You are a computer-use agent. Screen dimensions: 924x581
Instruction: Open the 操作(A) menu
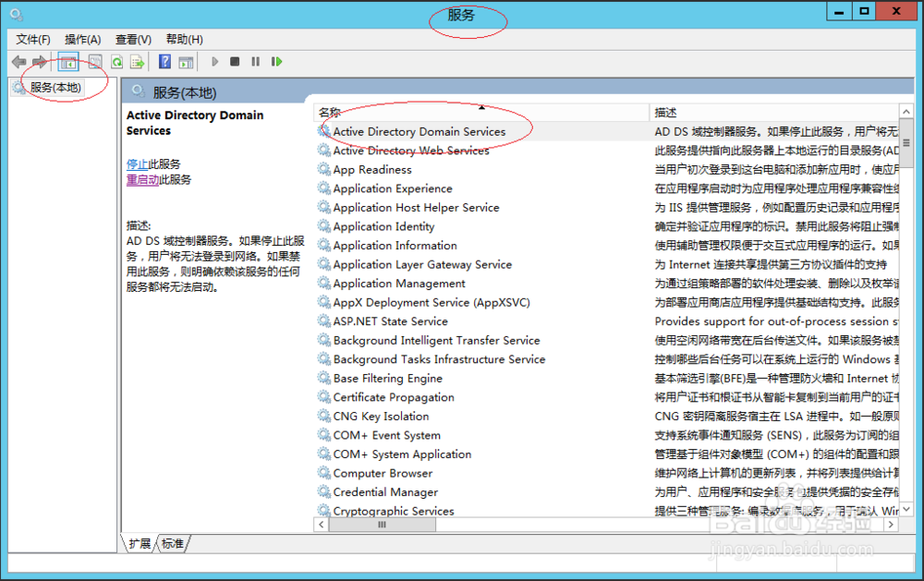pyautogui.click(x=82, y=40)
